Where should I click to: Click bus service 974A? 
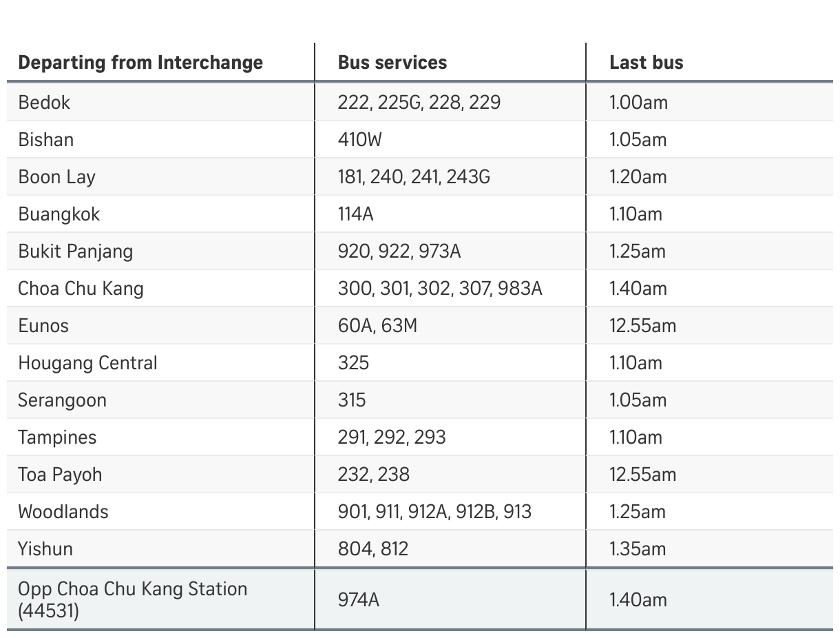point(358,600)
